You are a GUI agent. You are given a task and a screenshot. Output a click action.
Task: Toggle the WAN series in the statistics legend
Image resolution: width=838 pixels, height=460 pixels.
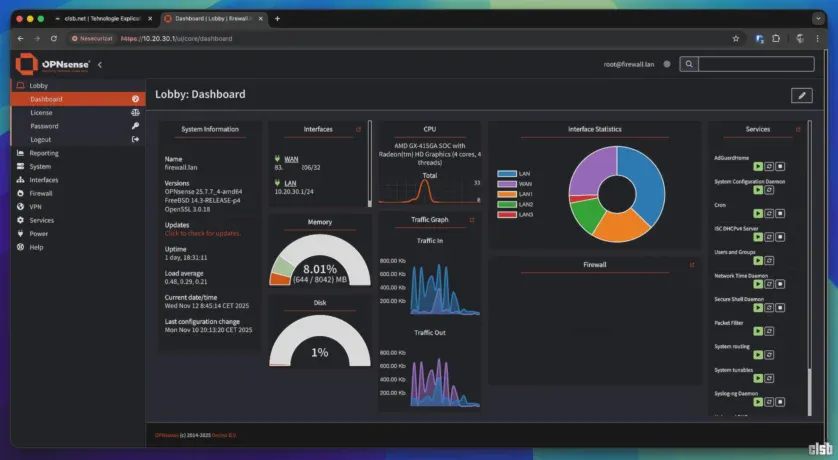(x=515, y=184)
